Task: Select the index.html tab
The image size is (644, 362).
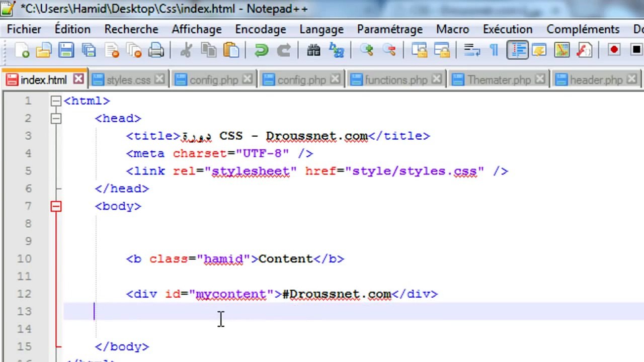Action: (x=43, y=80)
